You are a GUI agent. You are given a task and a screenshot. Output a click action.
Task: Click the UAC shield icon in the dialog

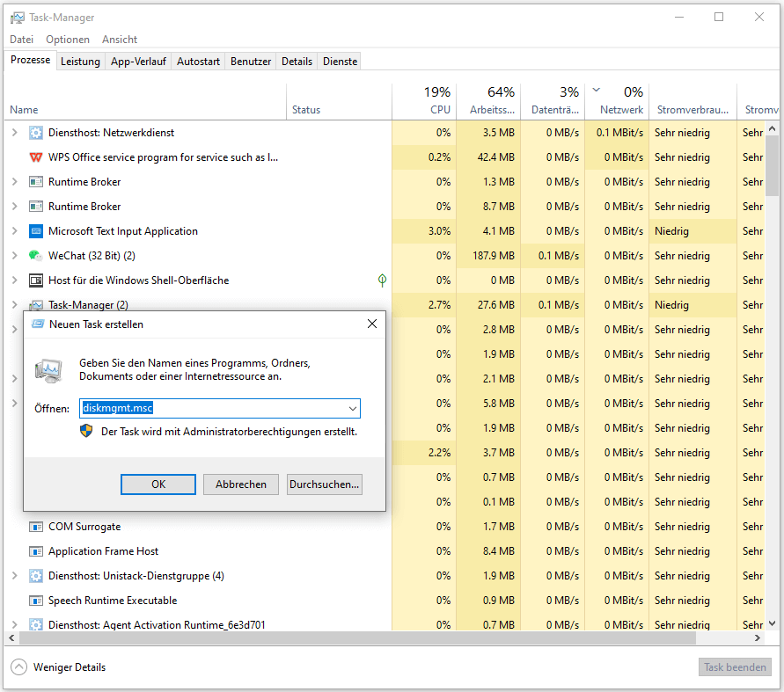coord(86,431)
